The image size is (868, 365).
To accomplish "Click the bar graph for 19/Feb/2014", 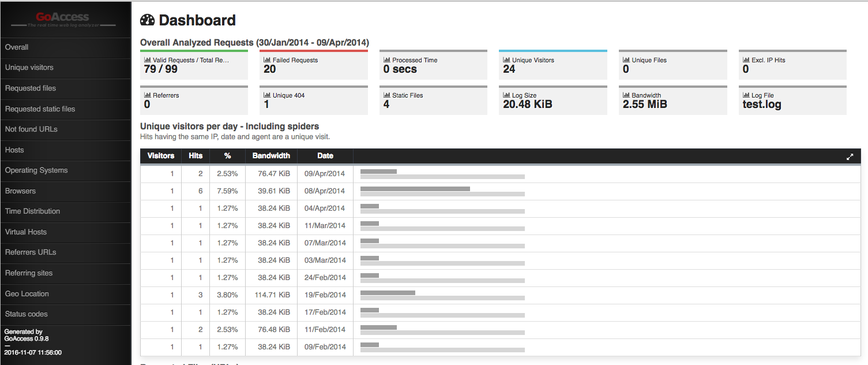I will 442,295.
